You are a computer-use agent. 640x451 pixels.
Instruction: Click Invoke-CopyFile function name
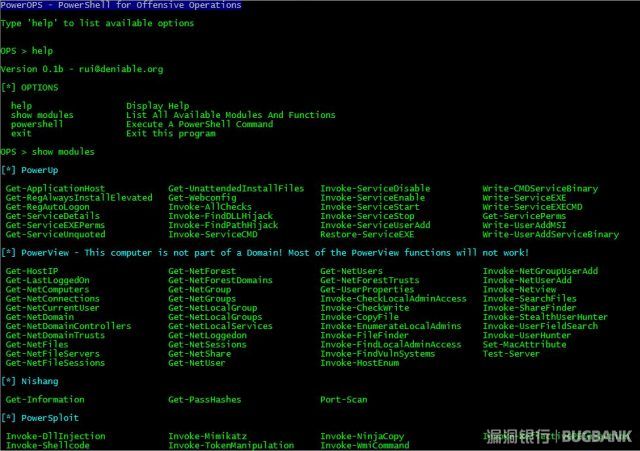point(359,317)
